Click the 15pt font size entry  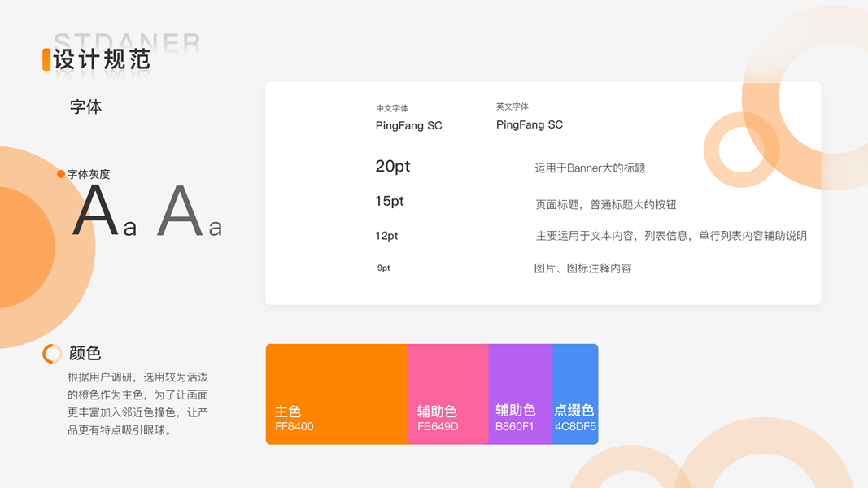point(389,202)
